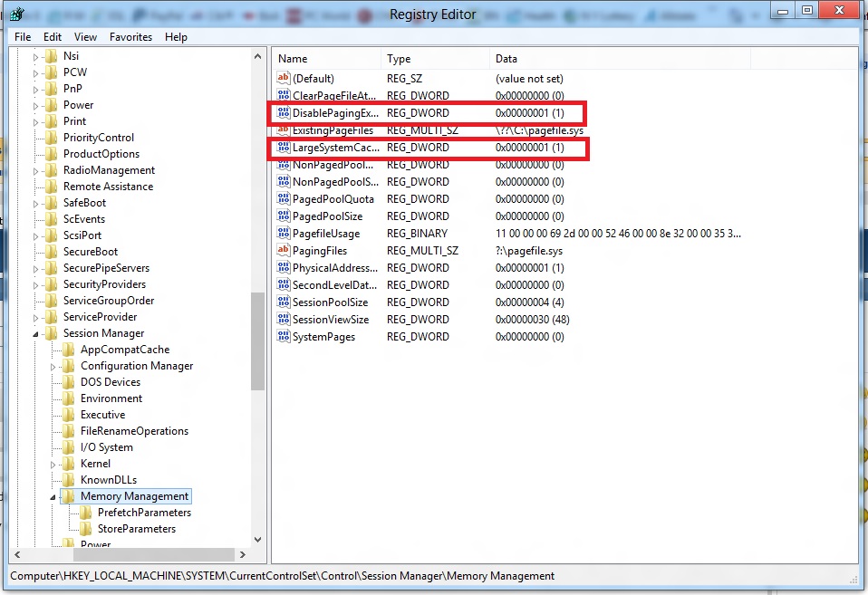
Task: Collapse the Session Manager tree node
Action: (37, 334)
